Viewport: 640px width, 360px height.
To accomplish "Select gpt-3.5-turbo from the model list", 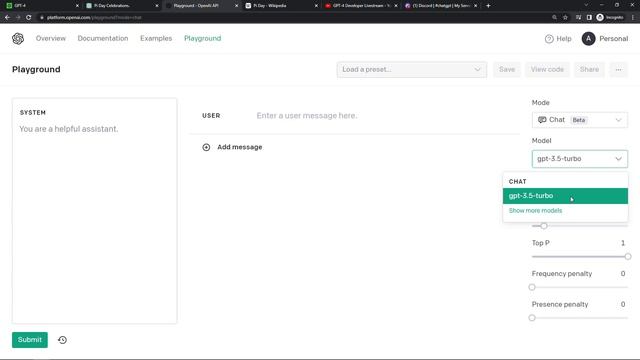I will (565, 196).
